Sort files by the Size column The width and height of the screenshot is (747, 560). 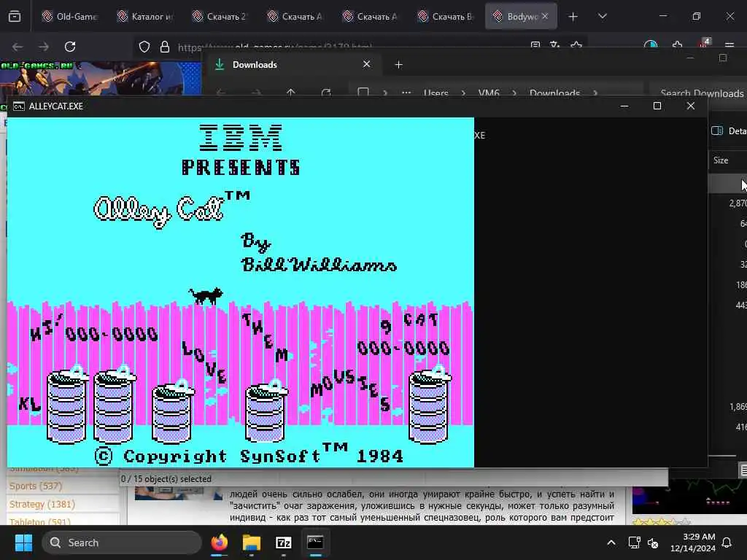(721, 160)
